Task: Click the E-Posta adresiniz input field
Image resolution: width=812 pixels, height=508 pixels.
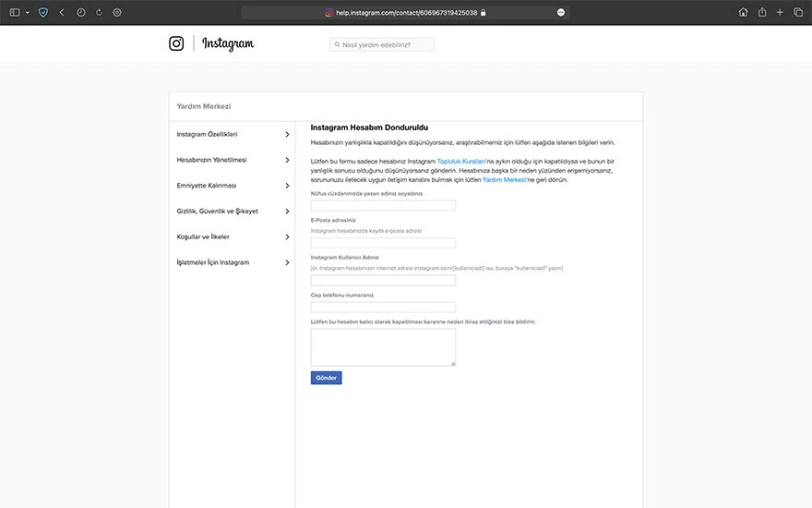Action: (383, 243)
